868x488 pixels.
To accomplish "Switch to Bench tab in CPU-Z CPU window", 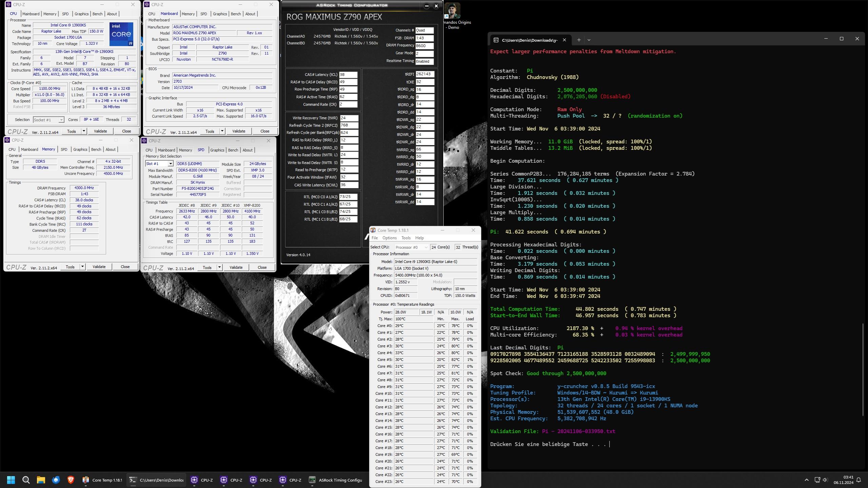I will click(97, 14).
